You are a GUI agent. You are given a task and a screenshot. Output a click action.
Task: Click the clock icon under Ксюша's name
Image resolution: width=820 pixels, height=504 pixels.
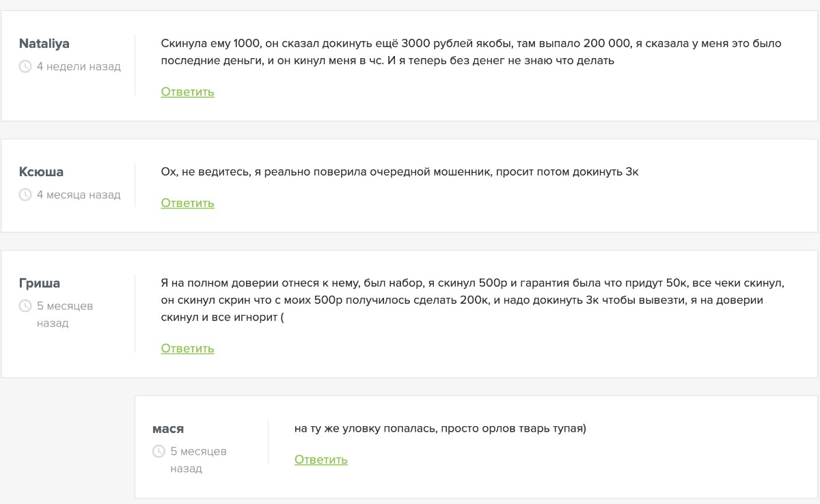click(25, 195)
